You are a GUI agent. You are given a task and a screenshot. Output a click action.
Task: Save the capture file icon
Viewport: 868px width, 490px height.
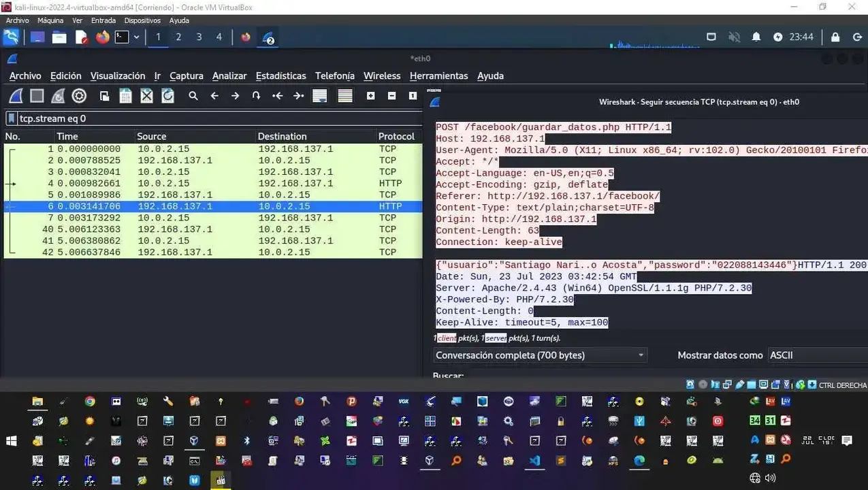pyautogui.click(x=125, y=96)
